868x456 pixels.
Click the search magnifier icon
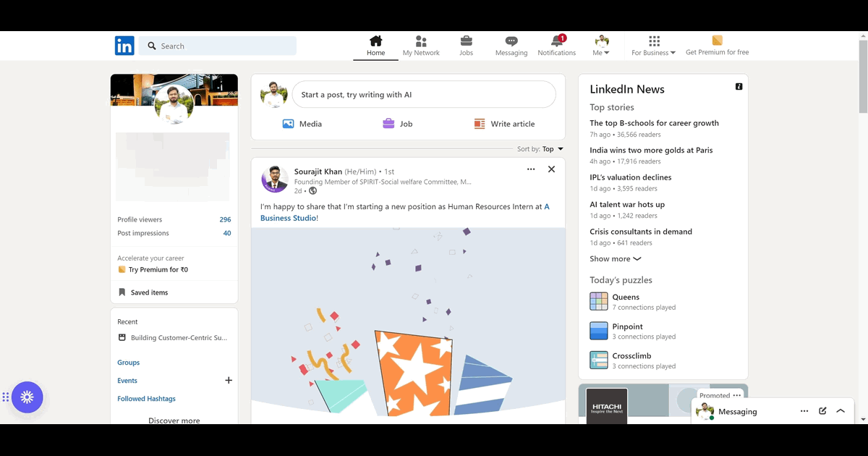pyautogui.click(x=152, y=46)
